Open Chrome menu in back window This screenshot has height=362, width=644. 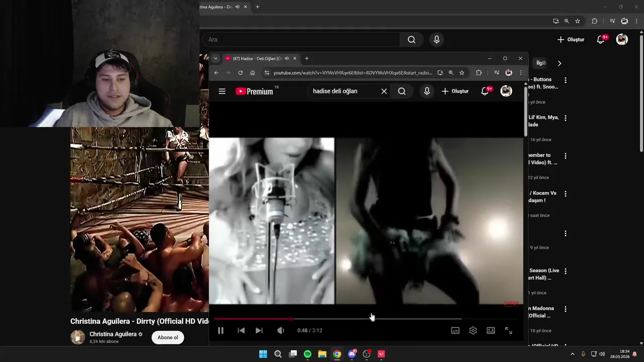click(x=636, y=21)
